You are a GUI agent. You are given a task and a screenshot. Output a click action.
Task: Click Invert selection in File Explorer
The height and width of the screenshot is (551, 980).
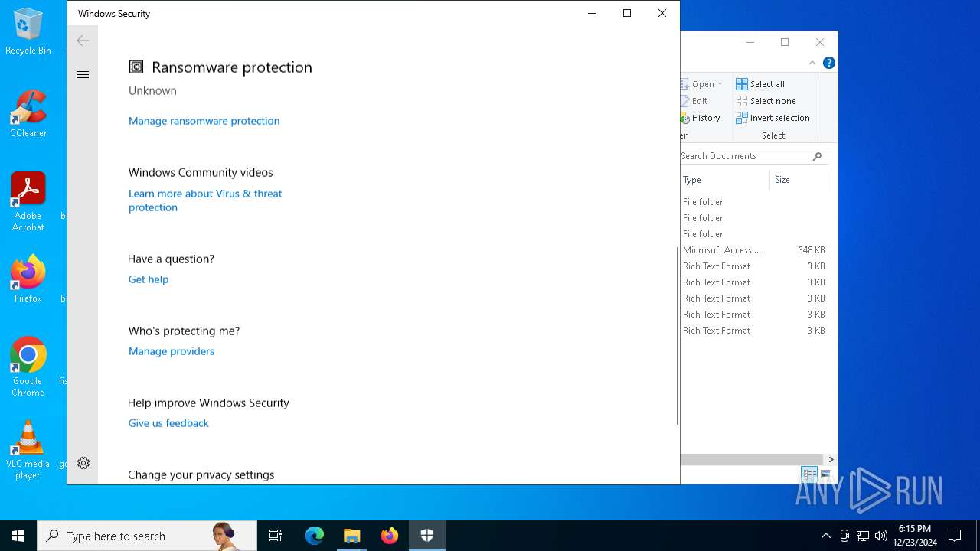(773, 118)
